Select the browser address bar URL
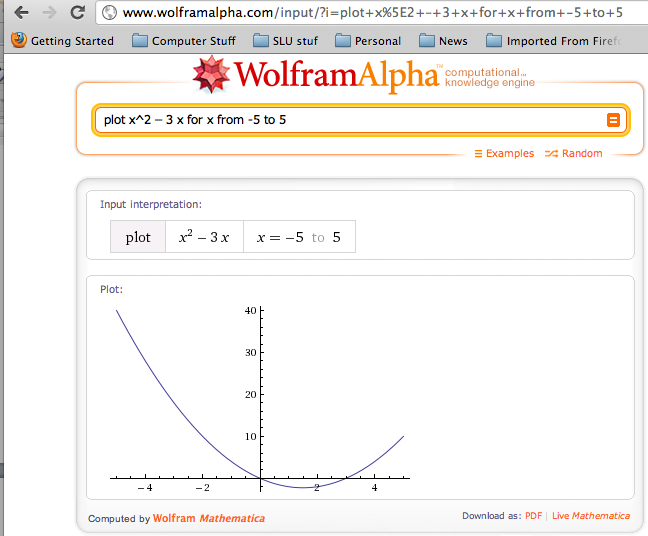Viewport: 648px width, 536px height. (x=370, y=13)
